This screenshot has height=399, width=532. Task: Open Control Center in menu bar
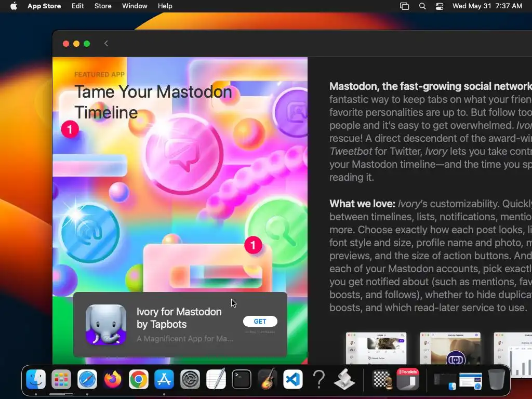(x=440, y=6)
